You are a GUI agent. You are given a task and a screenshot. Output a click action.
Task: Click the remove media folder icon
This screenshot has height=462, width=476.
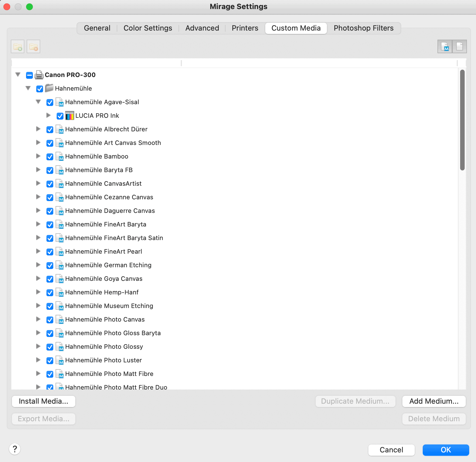(33, 47)
